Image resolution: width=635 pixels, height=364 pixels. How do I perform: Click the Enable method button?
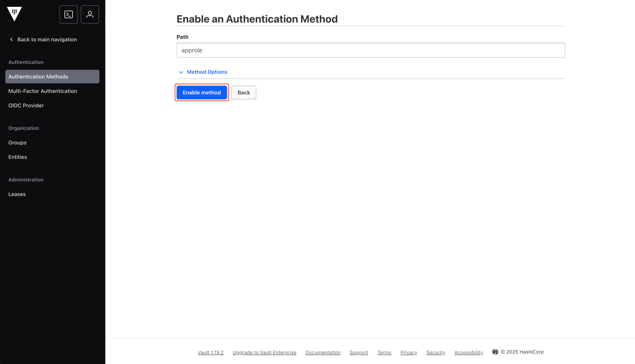pos(202,93)
